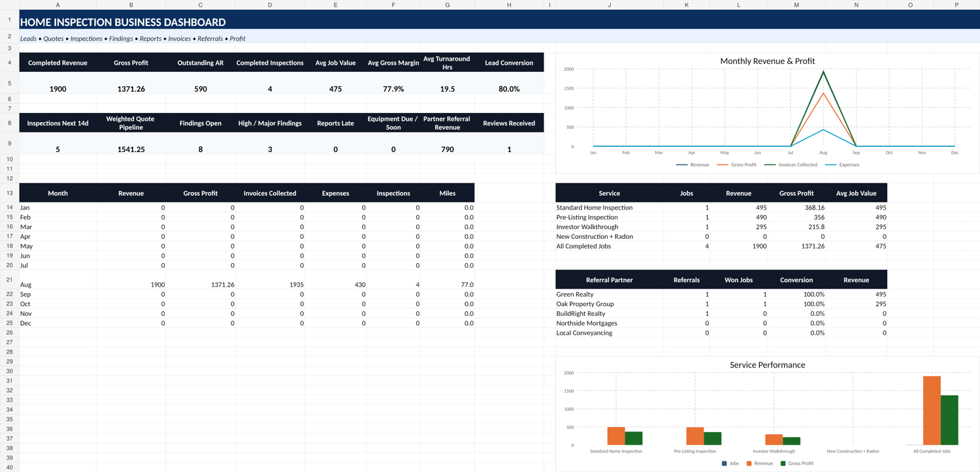Click the Monthly Revenue & Profit chart title
This screenshot has height=472, width=980.
point(768,61)
